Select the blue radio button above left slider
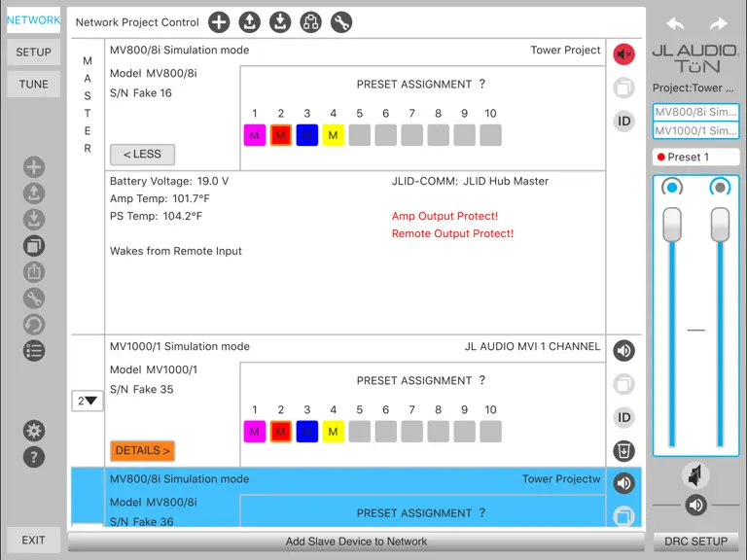The width and height of the screenshot is (747, 560). 672,187
